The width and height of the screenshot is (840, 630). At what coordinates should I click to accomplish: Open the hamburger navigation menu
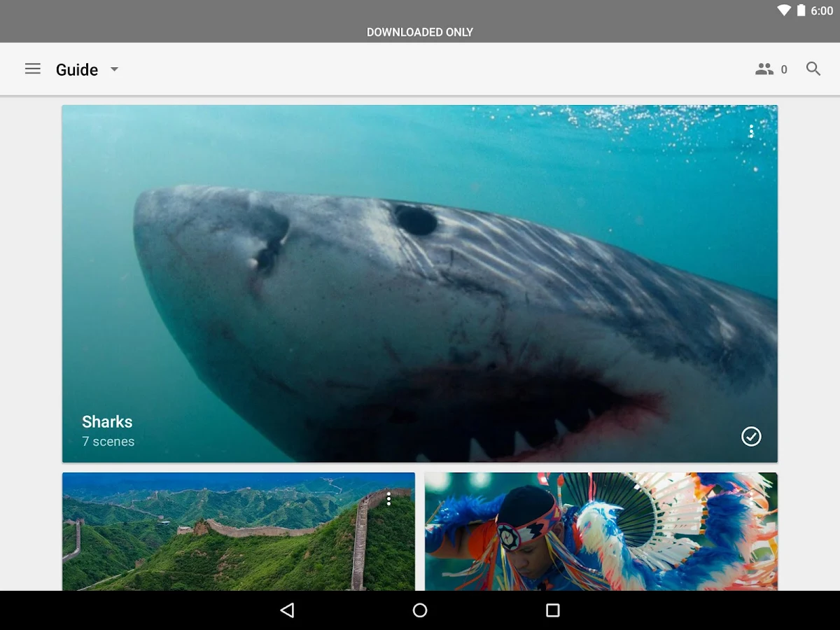33,69
